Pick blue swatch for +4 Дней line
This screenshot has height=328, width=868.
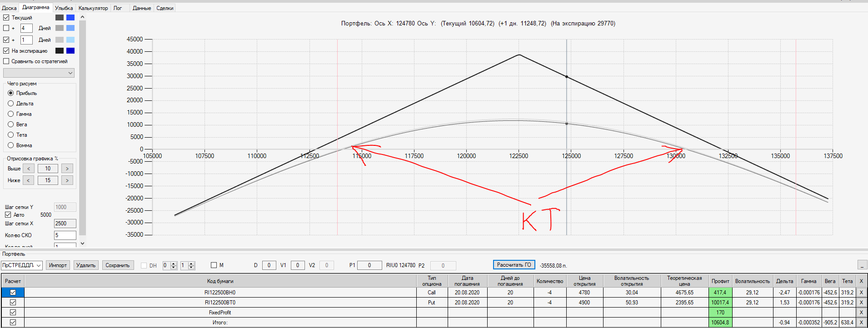tap(70, 28)
